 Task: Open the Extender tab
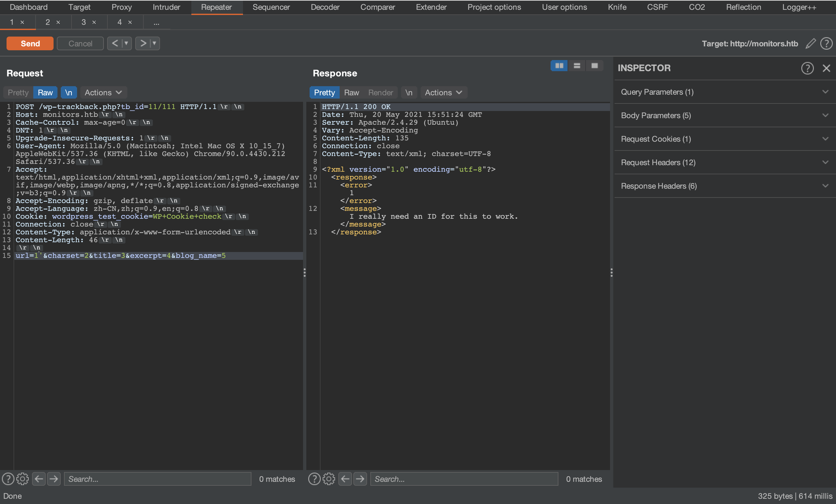coord(431,7)
